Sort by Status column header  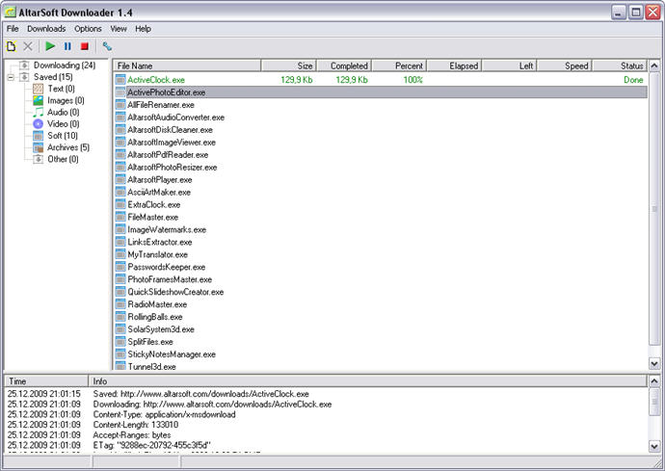(x=620, y=66)
